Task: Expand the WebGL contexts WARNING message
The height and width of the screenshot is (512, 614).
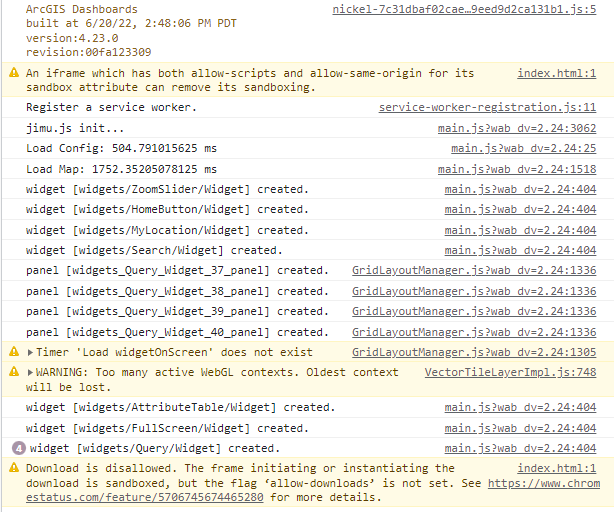Action: (31, 373)
